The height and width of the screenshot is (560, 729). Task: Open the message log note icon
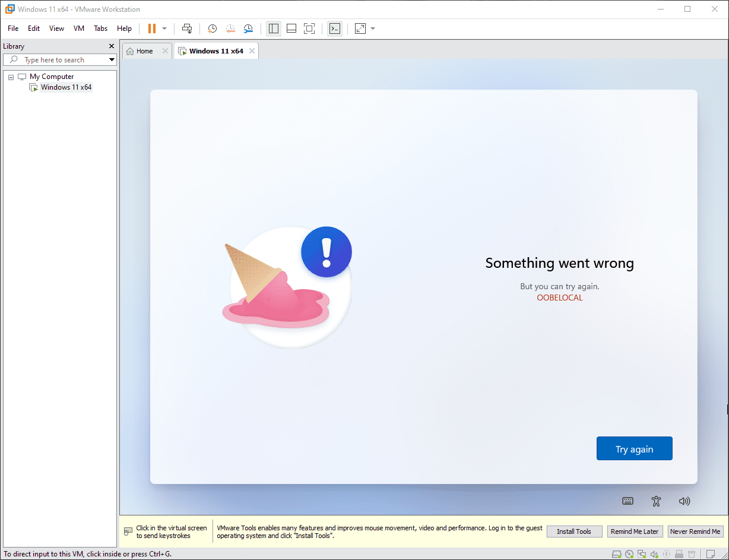(711, 555)
